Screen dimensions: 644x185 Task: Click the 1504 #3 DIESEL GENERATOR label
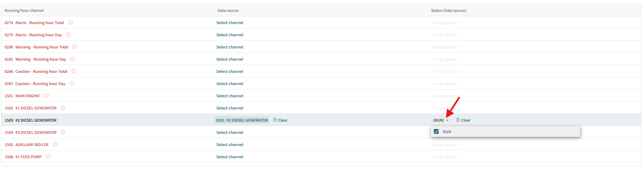[x=31, y=132]
